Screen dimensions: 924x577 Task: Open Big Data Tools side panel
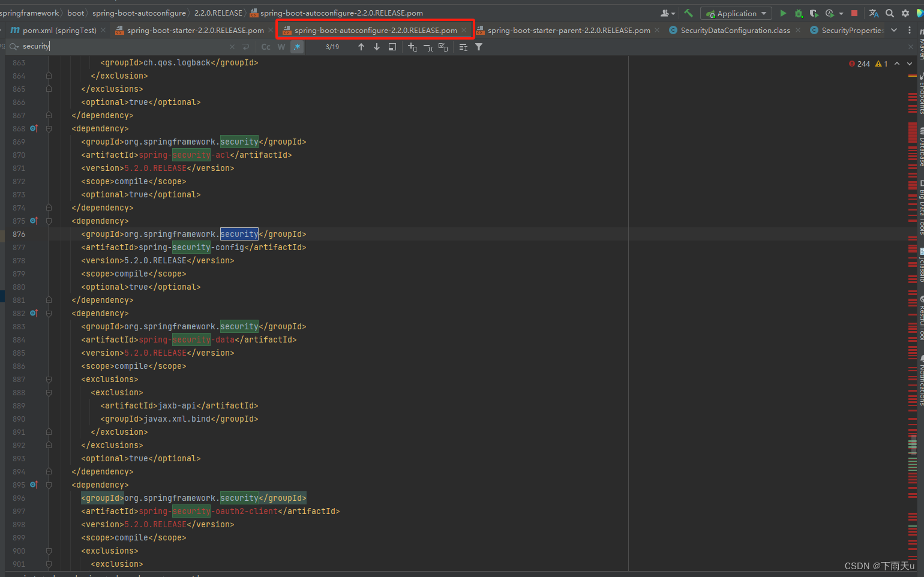pyautogui.click(x=921, y=207)
